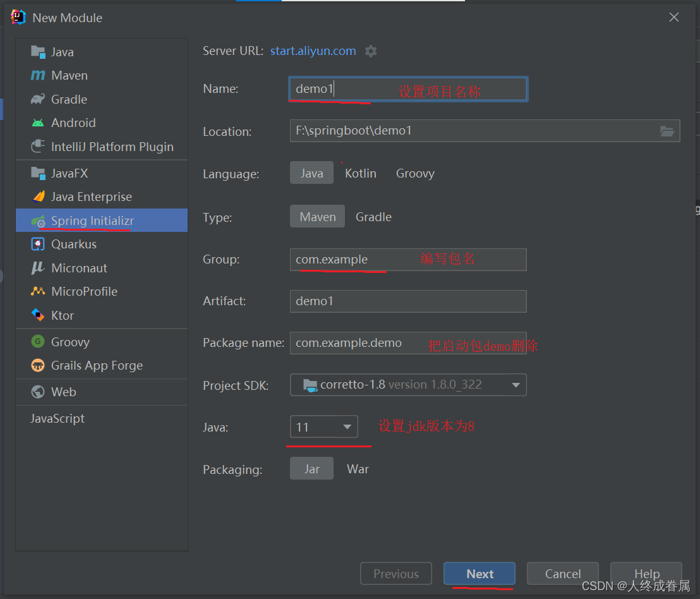Open the Java version dropdown
Viewport: 700px width, 599px height.
pyautogui.click(x=323, y=427)
